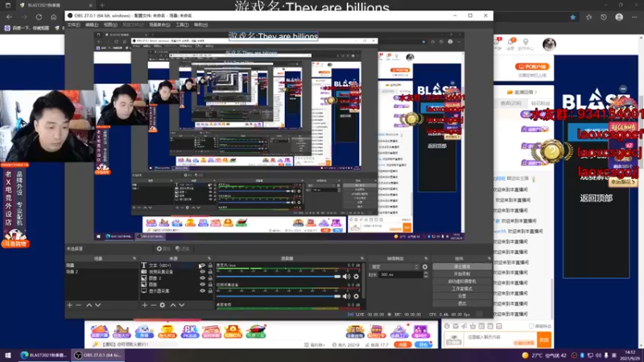Open video capture device audio gear

pos(356,296)
